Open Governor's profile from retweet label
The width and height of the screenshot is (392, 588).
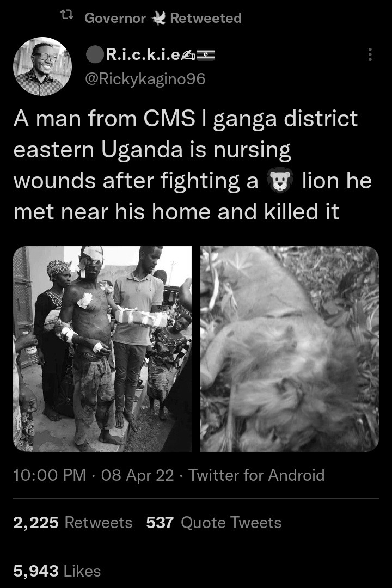(x=115, y=18)
